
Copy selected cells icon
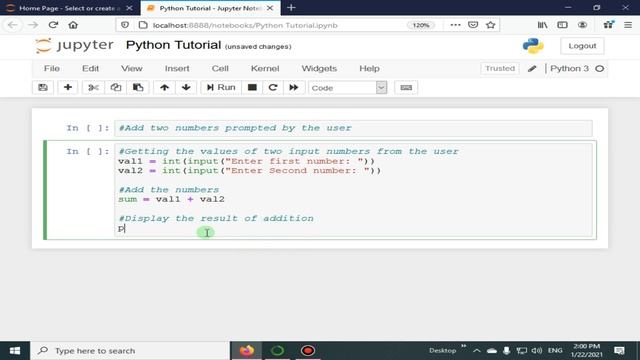(116, 87)
